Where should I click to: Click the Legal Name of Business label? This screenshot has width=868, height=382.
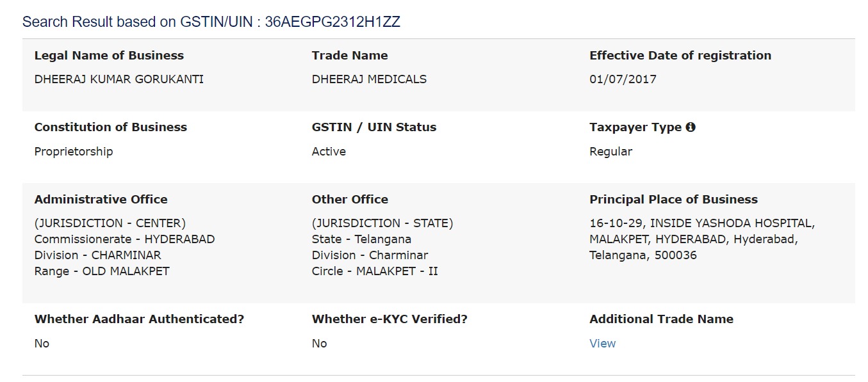click(109, 56)
